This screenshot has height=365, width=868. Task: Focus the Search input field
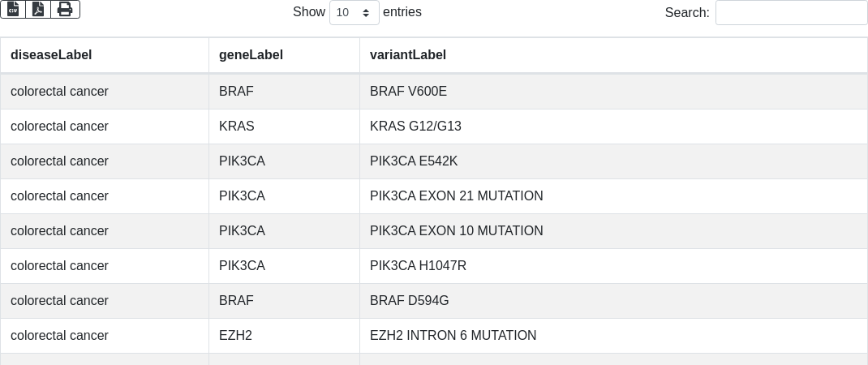[x=792, y=12]
